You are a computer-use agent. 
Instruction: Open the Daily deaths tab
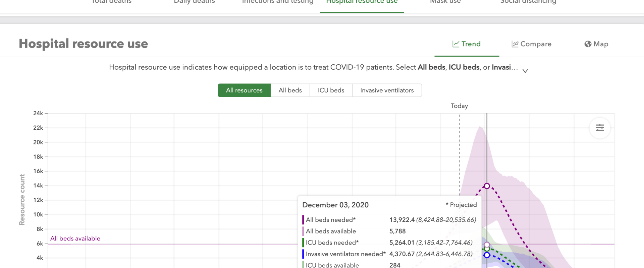click(194, 2)
